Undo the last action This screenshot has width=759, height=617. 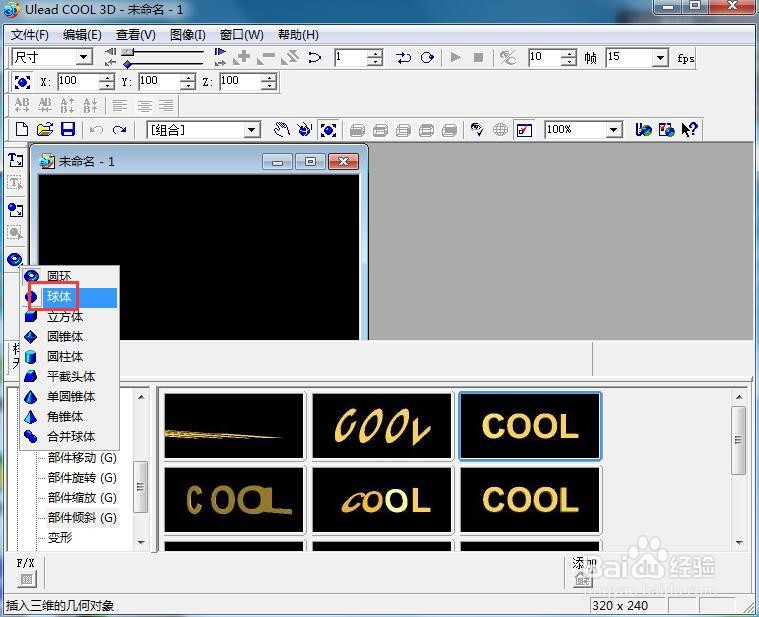(x=96, y=130)
